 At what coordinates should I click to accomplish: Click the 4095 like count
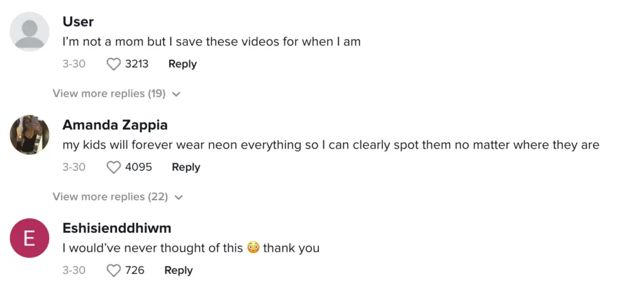click(x=138, y=167)
